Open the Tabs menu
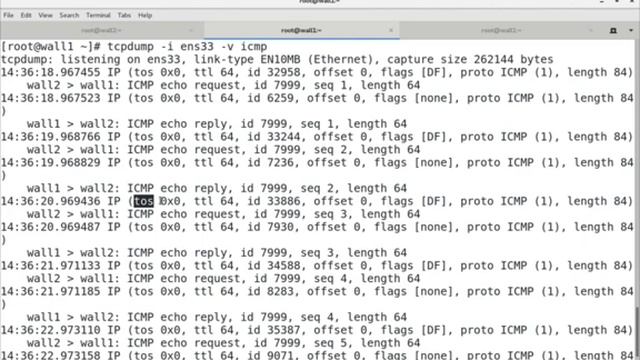This screenshot has width=640, height=360. click(x=124, y=15)
